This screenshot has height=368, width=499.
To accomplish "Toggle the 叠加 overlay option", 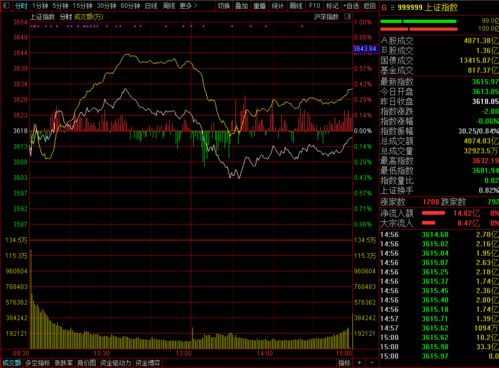I will 241,6.
